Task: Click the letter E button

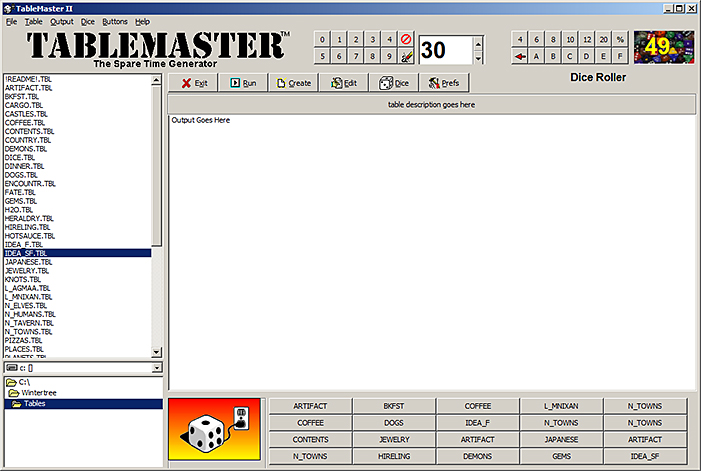Action: click(x=604, y=56)
